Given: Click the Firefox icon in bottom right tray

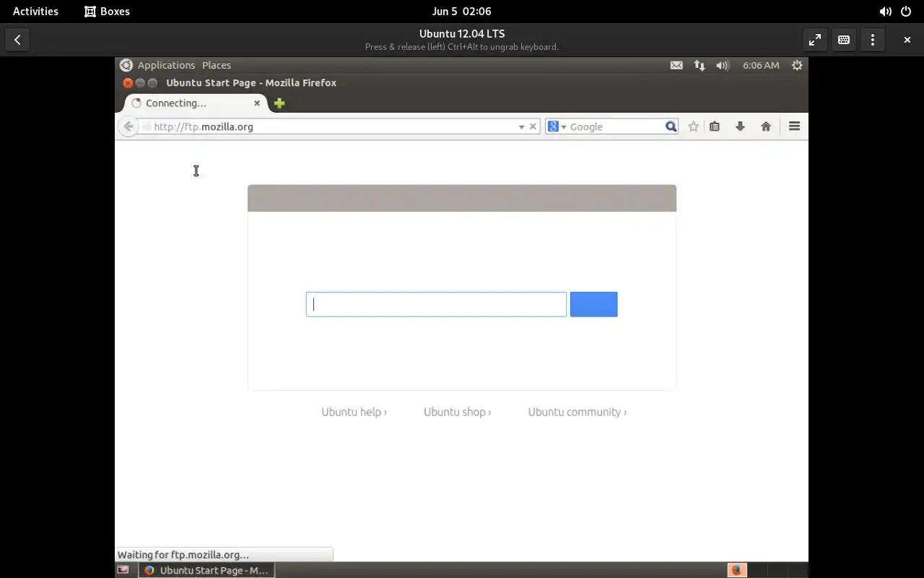Looking at the screenshot, I should (x=736, y=570).
